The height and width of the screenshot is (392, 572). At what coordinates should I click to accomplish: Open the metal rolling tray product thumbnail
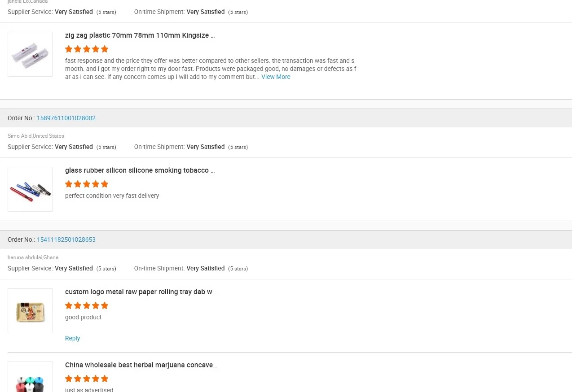(x=30, y=311)
